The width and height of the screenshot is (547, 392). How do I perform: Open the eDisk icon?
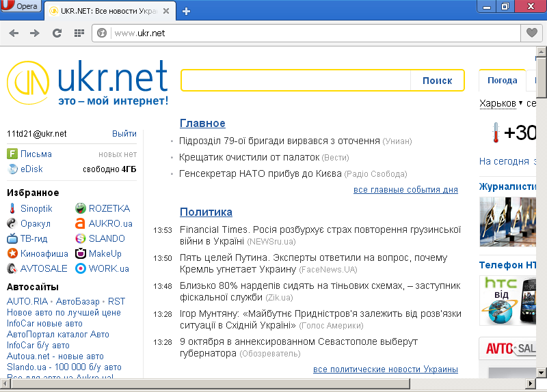tap(12, 169)
